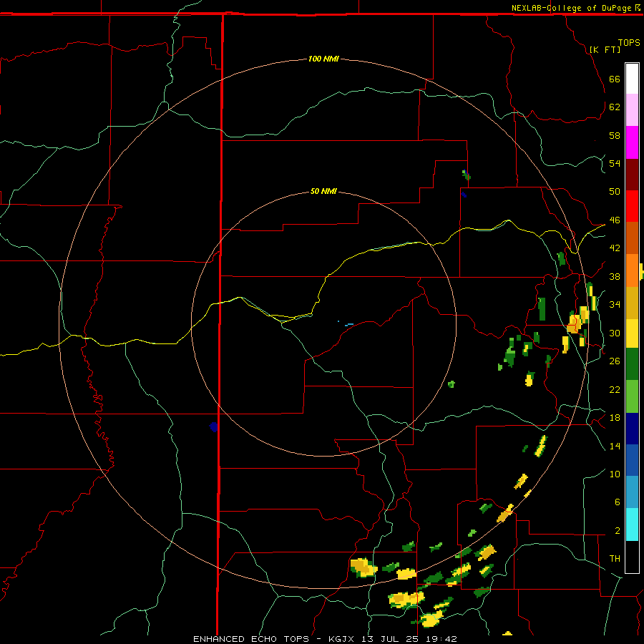Click the 18 value on the legend
This screenshot has width=644, height=644.
[x=615, y=418]
